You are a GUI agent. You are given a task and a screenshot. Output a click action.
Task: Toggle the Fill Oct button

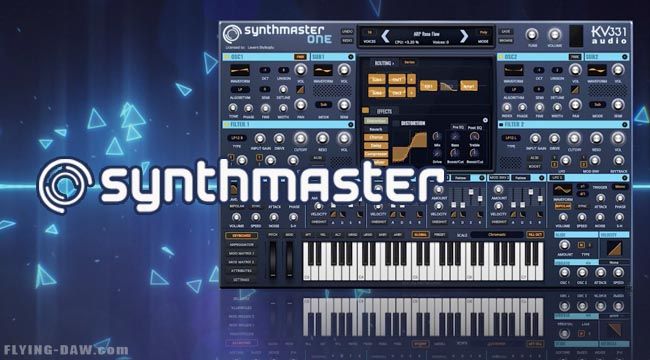tap(535, 235)
